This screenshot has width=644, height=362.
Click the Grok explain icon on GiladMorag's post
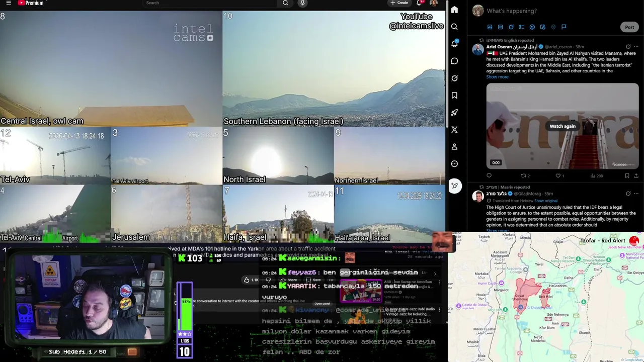pos(628,194)
